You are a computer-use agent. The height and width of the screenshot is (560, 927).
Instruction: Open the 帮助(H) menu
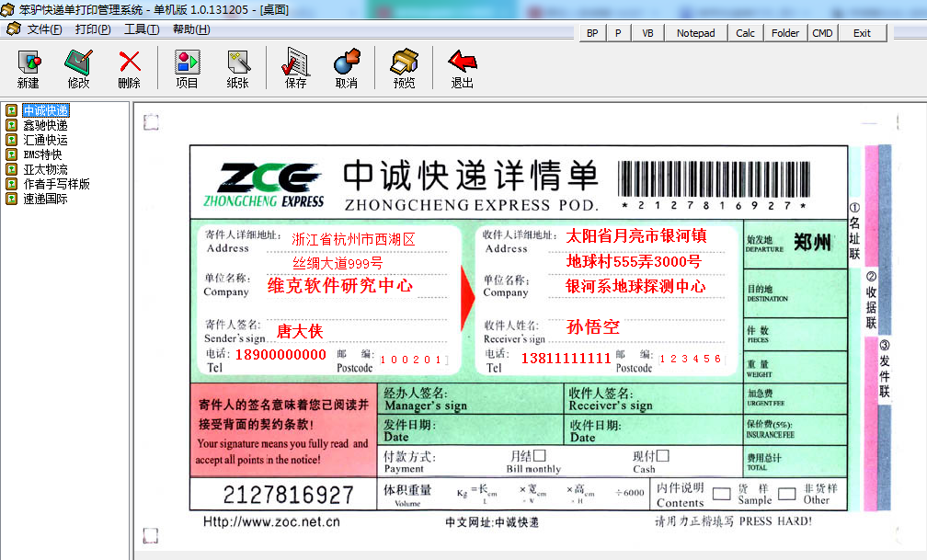pos(191,29)
